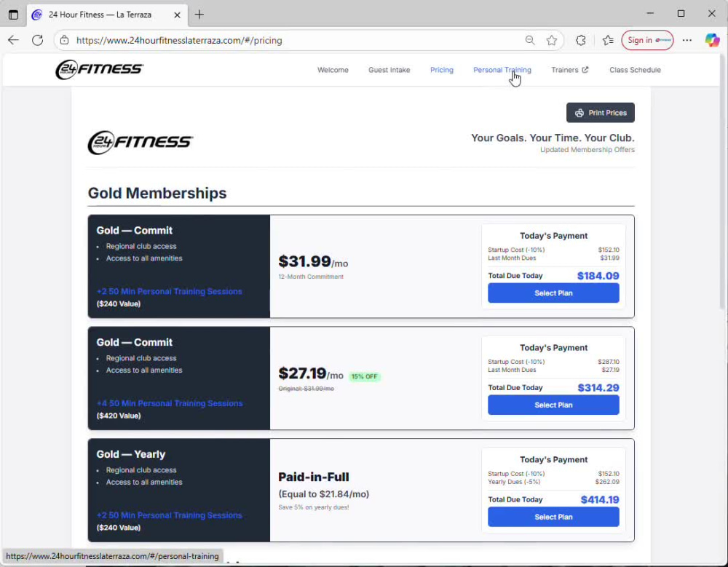Open a new tab with plus button
Image resolution: width=728 pixels, height=567 pixels.
[x=199, y=15]
